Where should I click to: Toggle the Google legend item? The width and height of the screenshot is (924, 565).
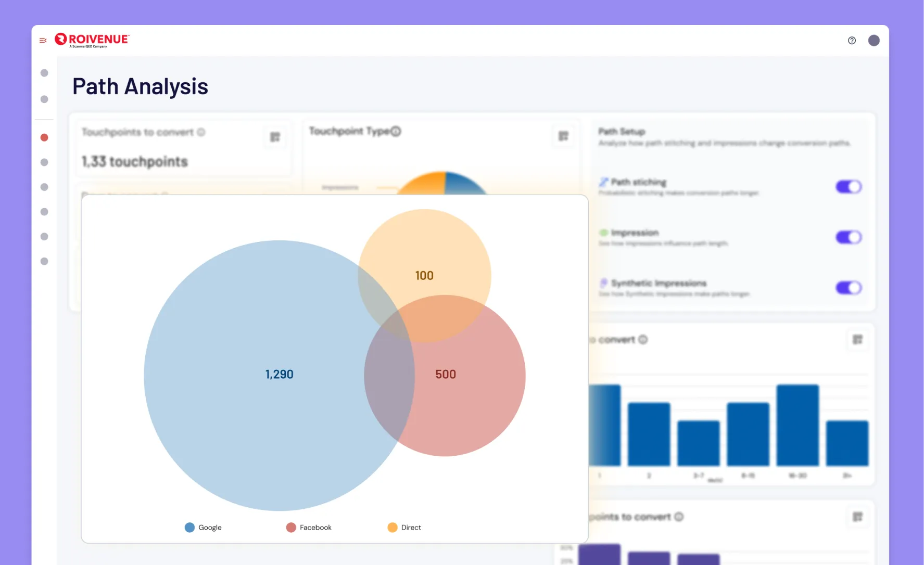coord(203,528)
